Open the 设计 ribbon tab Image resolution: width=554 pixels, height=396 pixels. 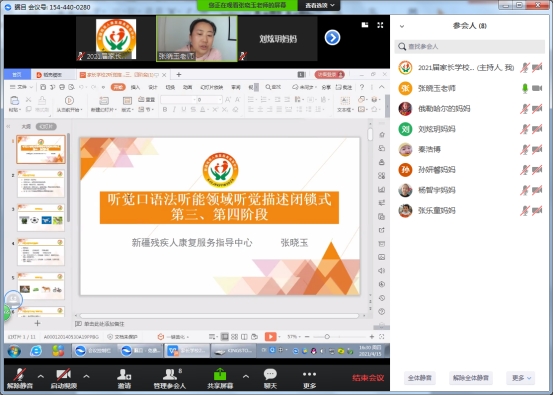click(152, 87)
